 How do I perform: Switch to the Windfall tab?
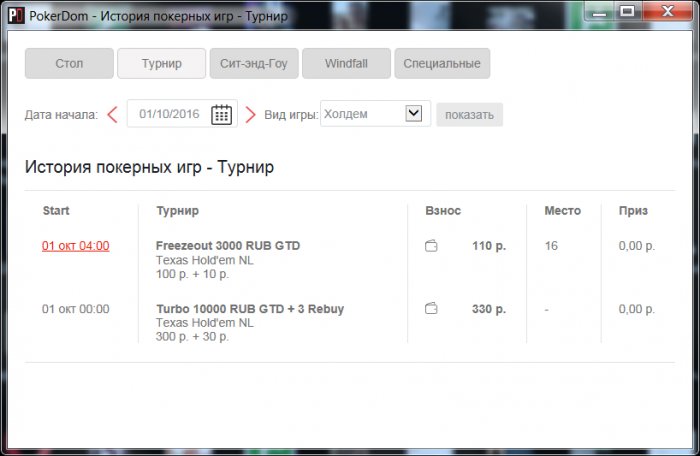point(346,63)
